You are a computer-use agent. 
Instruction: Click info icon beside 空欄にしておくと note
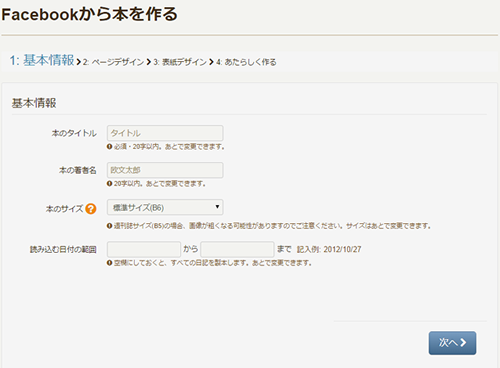coord(109,263)
